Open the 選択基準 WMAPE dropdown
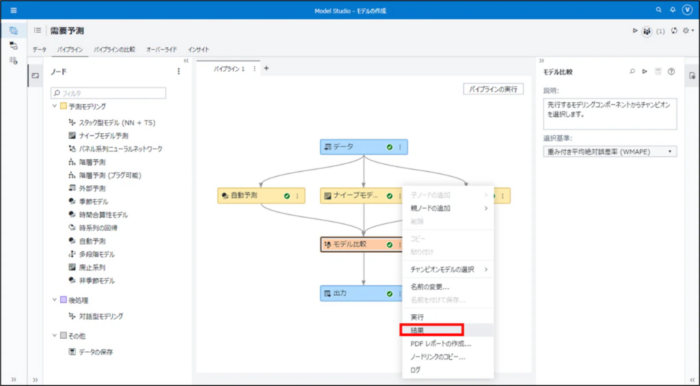 (610, 152)
